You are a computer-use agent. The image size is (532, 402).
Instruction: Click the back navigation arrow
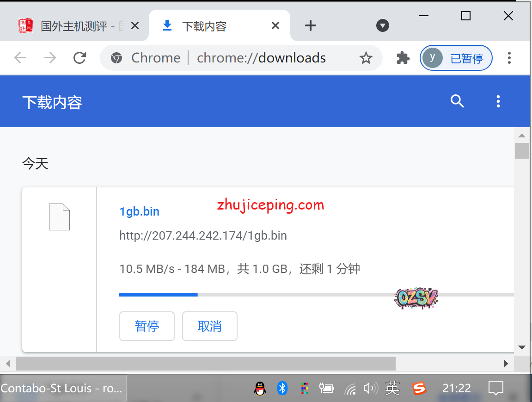tap(20, 58)
